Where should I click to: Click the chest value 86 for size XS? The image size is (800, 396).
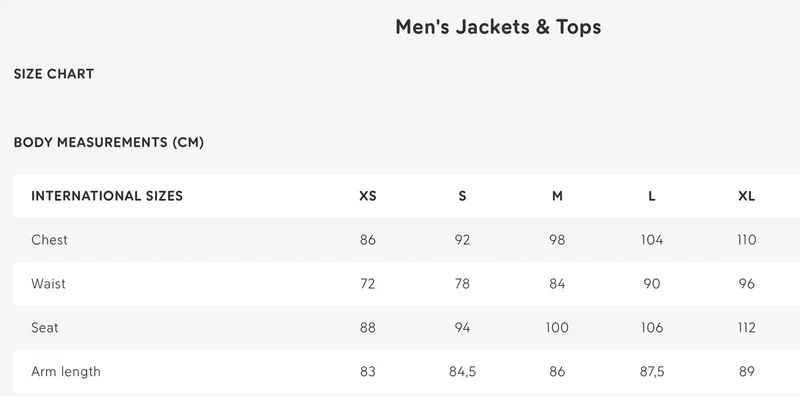click(368, 240)
